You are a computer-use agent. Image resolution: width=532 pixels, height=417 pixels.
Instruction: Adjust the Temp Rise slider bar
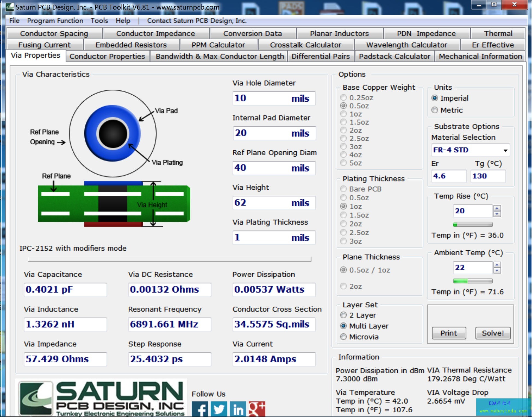click(x=473, y=225)
